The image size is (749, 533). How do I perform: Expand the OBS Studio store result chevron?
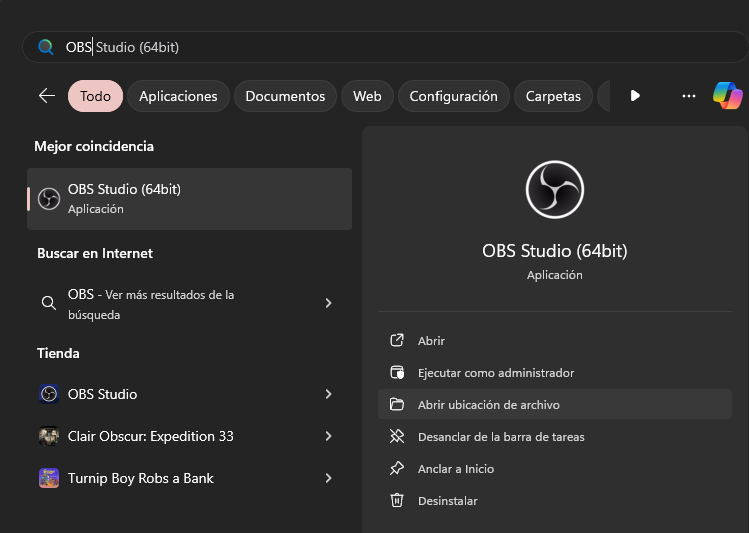point(328,394)
